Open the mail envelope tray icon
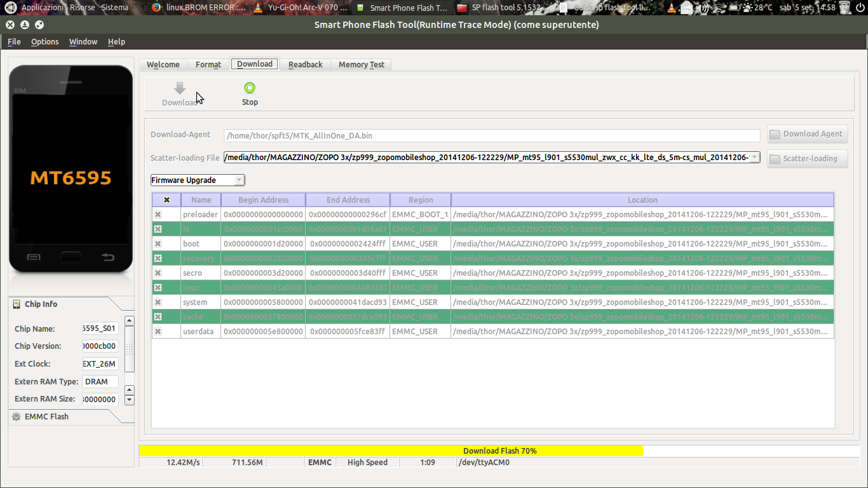Viewport: 868px width, 488px height. (x=687, y=8)
